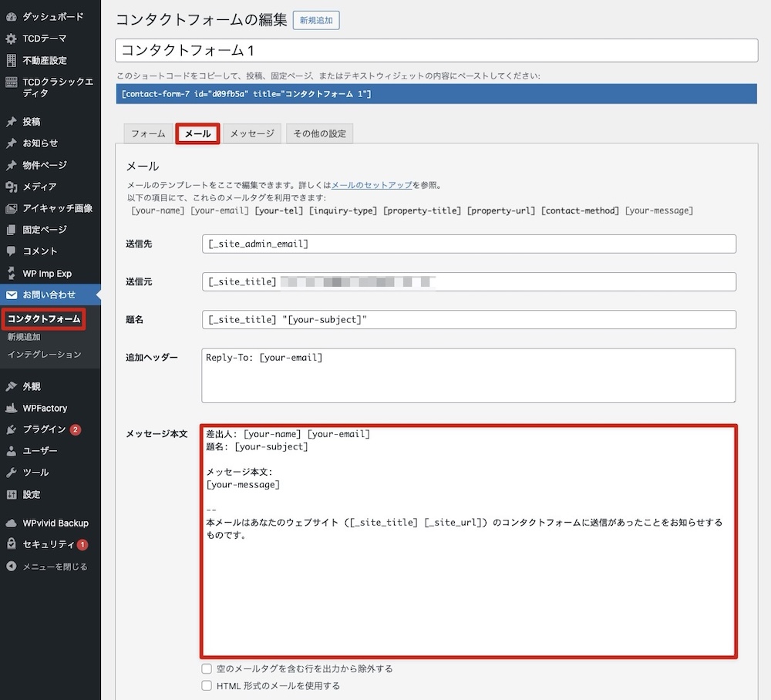Click the [property-title] mail tag
This screenshot has height=700, width=771.
tap(423, 210)
